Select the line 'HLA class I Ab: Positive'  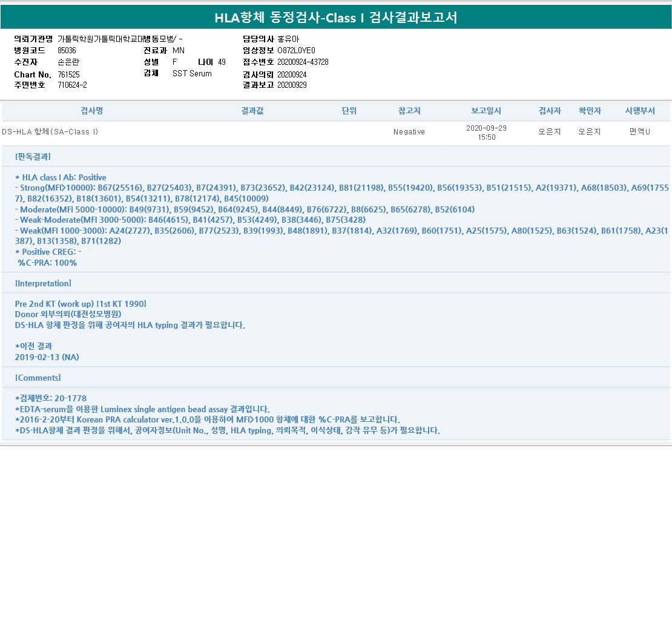click(x=61, y=177)
